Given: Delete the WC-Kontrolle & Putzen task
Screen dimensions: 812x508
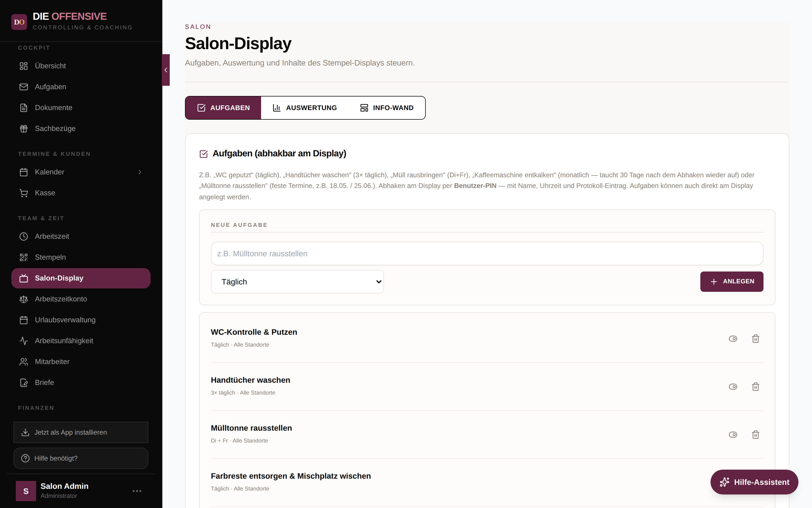Looking at the screenshot, I should pos(755,339).
